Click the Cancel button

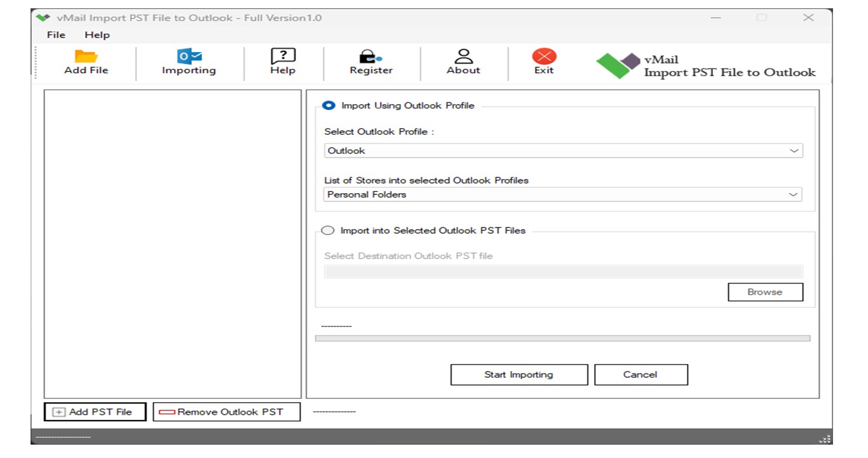pos(641,375)
